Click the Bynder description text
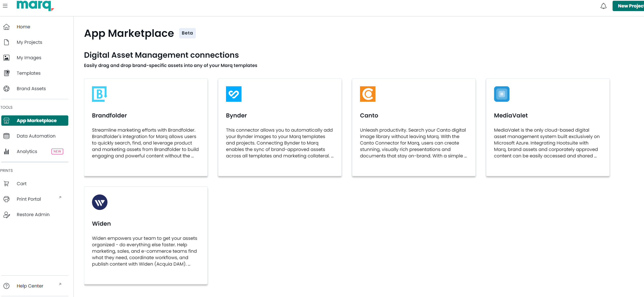Screen dimensions: 644x297 click(280, 143)
